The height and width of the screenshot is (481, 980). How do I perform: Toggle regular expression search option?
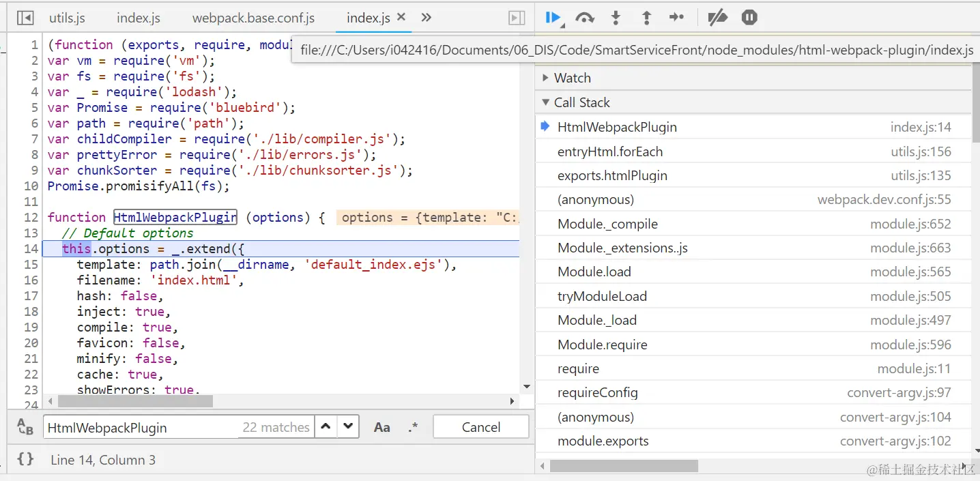click(x=413, y=428)
